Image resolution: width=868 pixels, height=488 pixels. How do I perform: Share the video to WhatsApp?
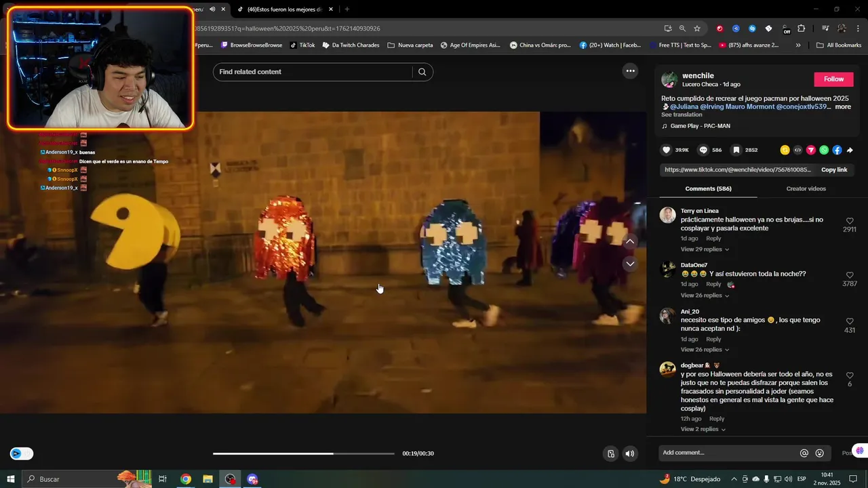tap(824, 150)
